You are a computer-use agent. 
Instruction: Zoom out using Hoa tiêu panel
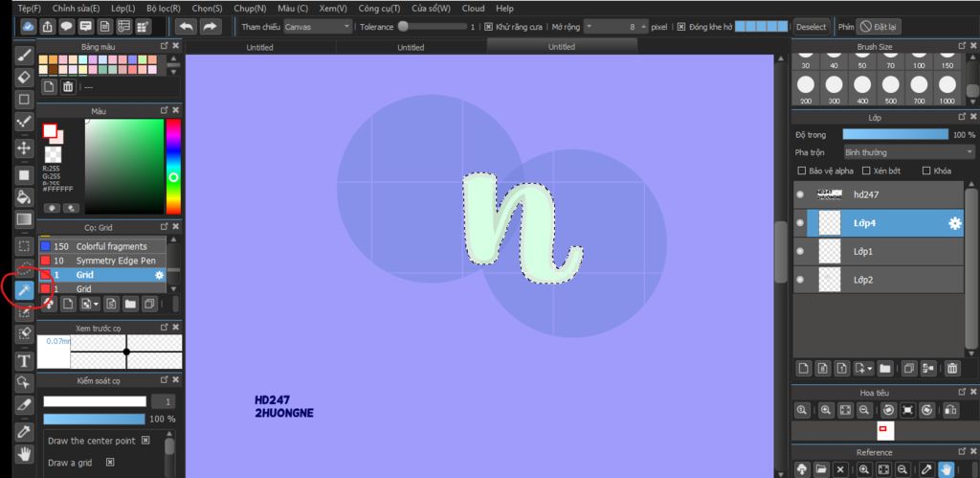click(864, 410)
